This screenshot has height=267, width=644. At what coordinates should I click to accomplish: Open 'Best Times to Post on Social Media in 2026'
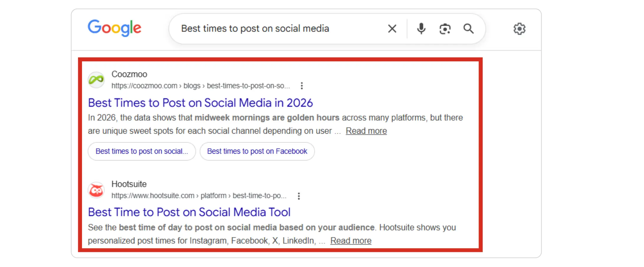(200, 103)
